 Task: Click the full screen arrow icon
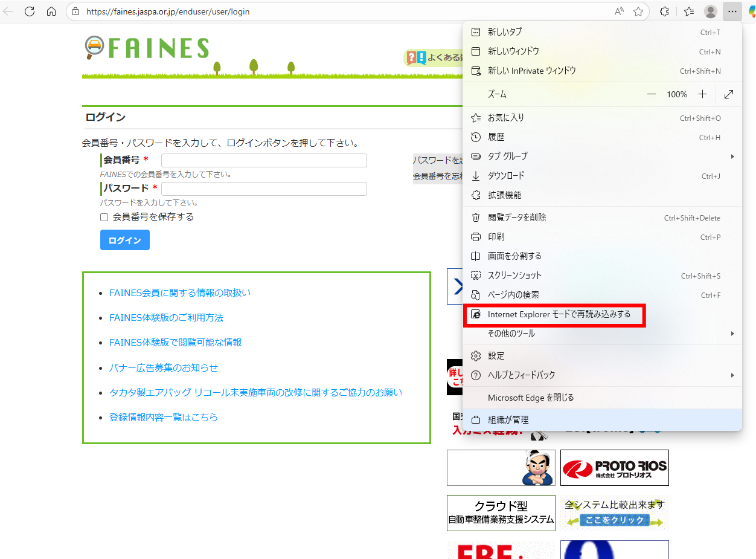coord(729,94)
